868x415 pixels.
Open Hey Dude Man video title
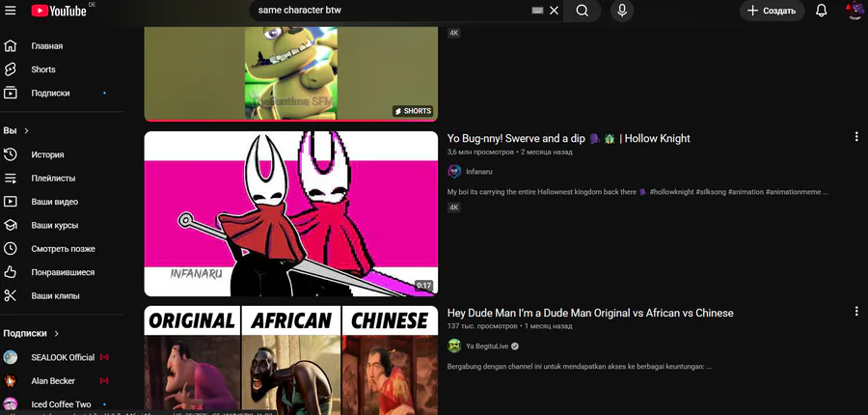click(590, 313)
